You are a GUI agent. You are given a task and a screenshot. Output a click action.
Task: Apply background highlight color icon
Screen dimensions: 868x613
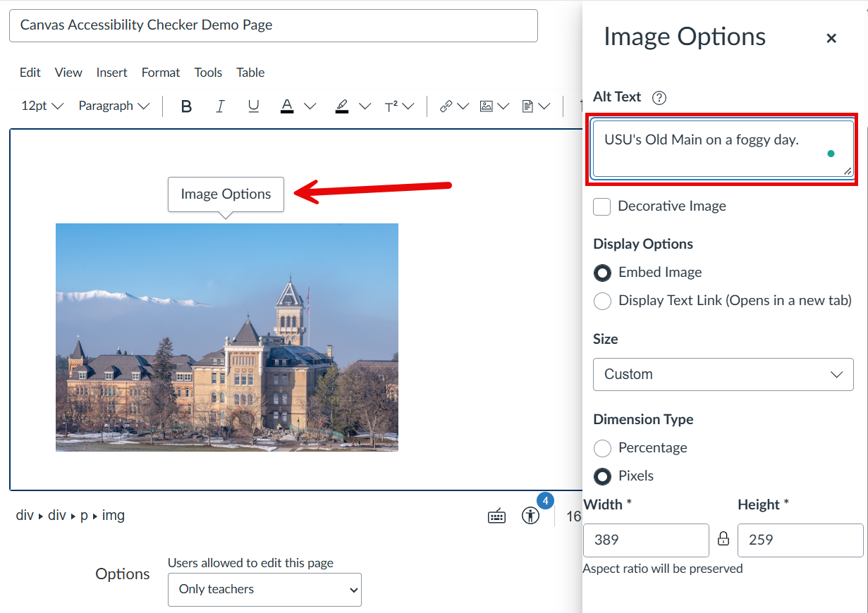tap(342, 106)
